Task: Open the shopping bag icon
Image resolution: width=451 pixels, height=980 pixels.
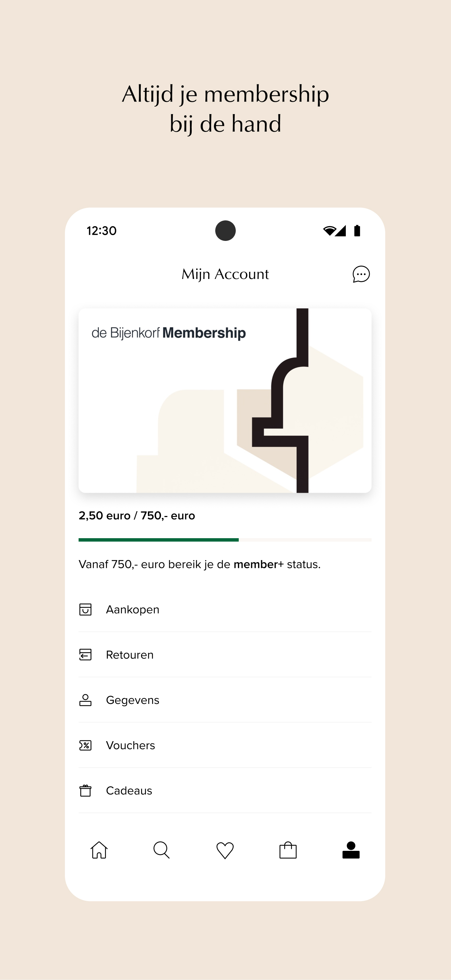Action: pyautogui.click(x=288, y=850)
